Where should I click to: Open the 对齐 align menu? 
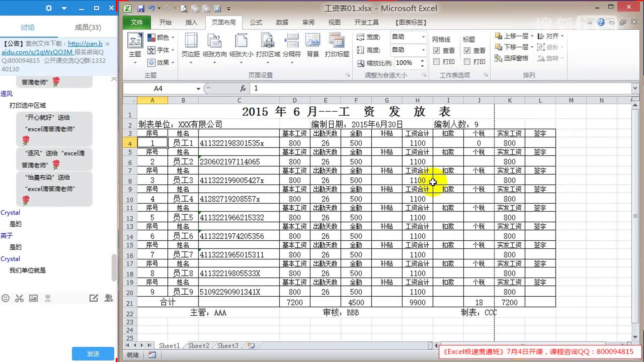pos(550,36)
